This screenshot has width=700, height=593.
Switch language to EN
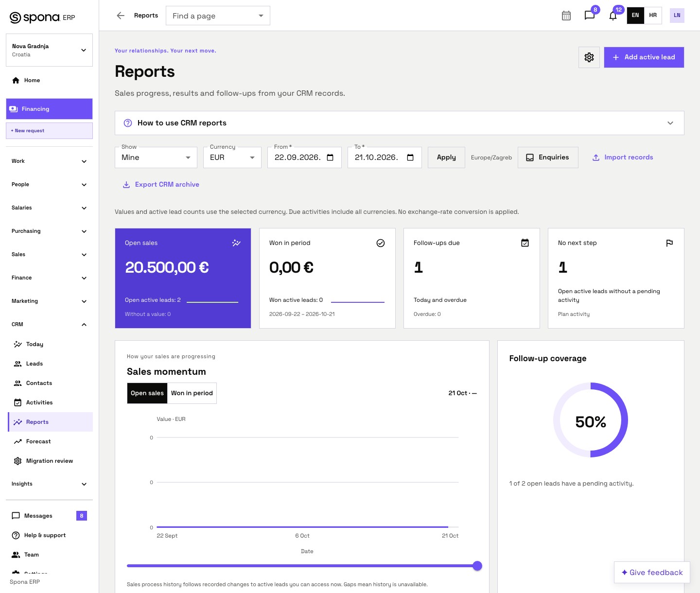point(635,16)
